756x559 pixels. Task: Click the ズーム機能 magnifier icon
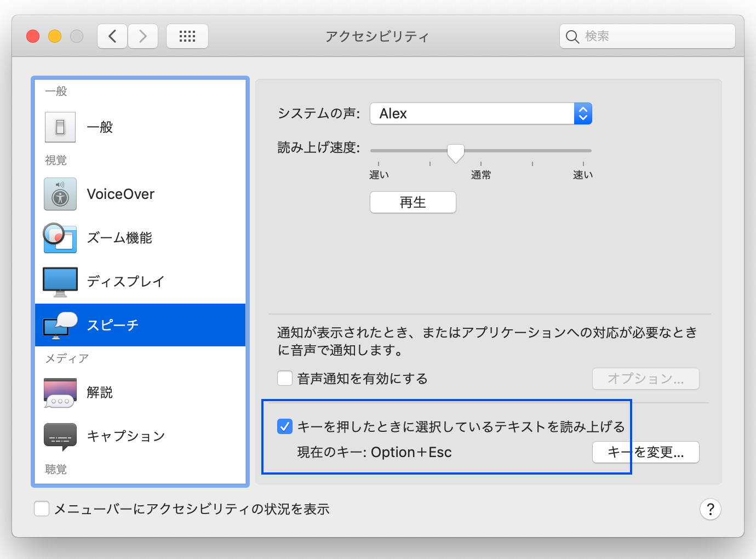pos(60,238)
